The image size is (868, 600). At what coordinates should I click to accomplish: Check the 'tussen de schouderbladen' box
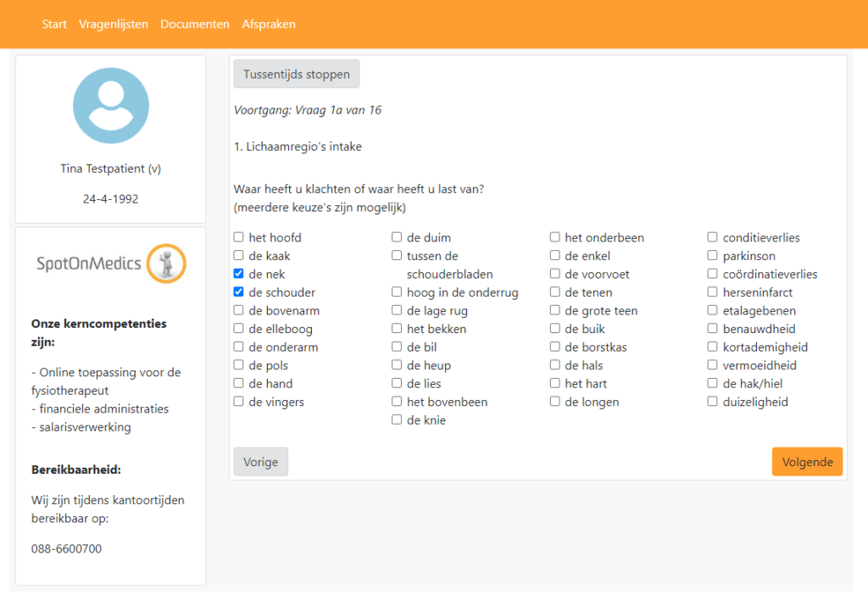397,256
